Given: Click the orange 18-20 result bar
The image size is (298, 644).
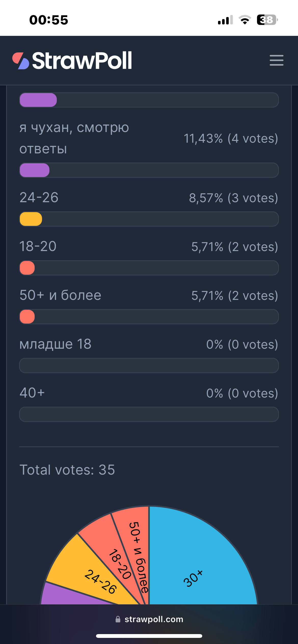Looking at the screenshot, I should (x=149, y=268).
